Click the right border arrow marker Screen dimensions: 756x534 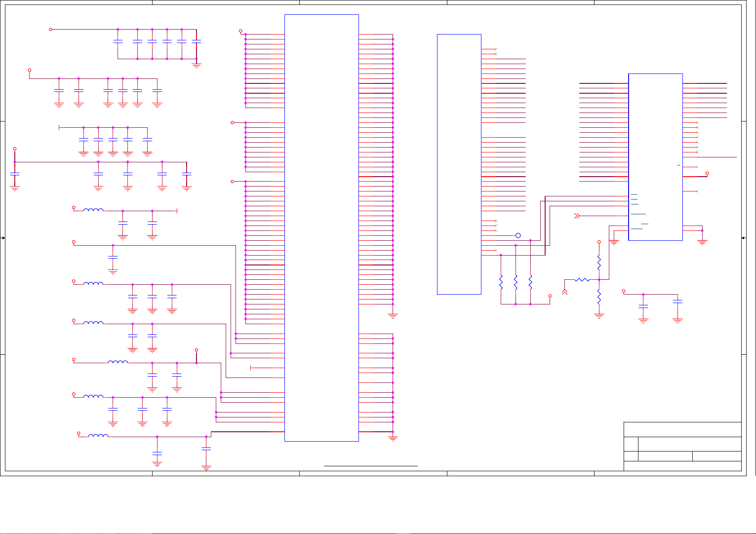click(744, 238)
